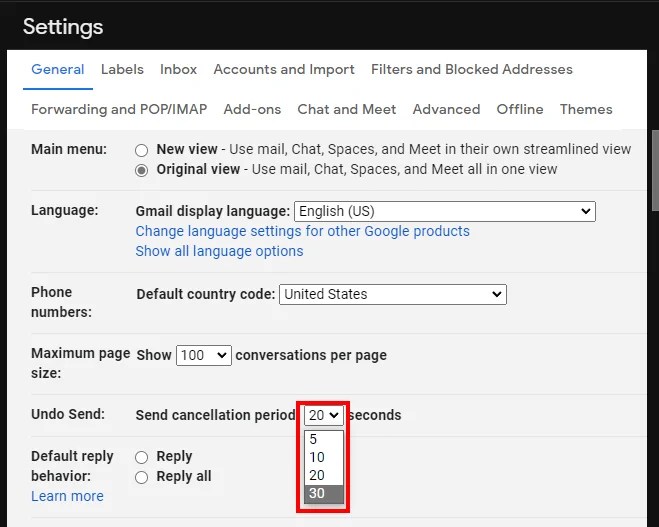Click Show all language options link
This screenshot has width=659, height=527.
click(219, 251)
